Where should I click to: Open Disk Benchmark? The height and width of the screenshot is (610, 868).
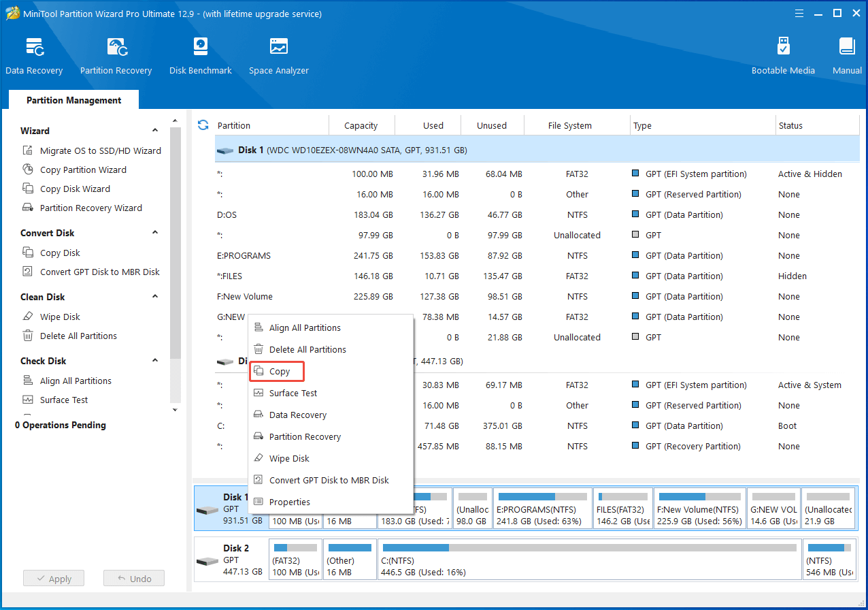201,56
